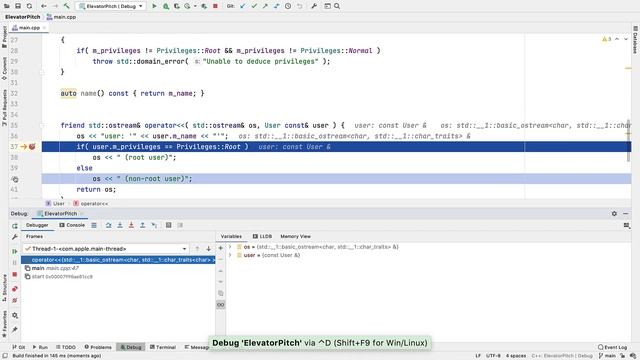Open settings with the wrench icon
Viewport: 640px width, 360px height.
click(x=314, y=6)
